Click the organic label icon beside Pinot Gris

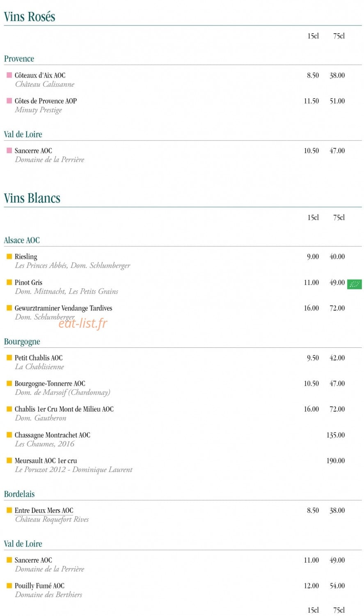point(354,284)
